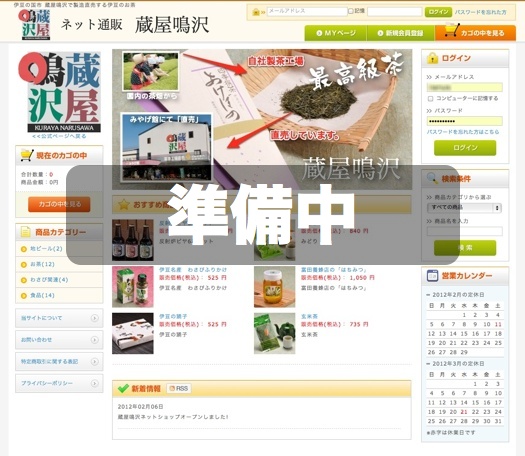Click the beer bottles product thumbnail
525x456 pixels.
point(133,240)
